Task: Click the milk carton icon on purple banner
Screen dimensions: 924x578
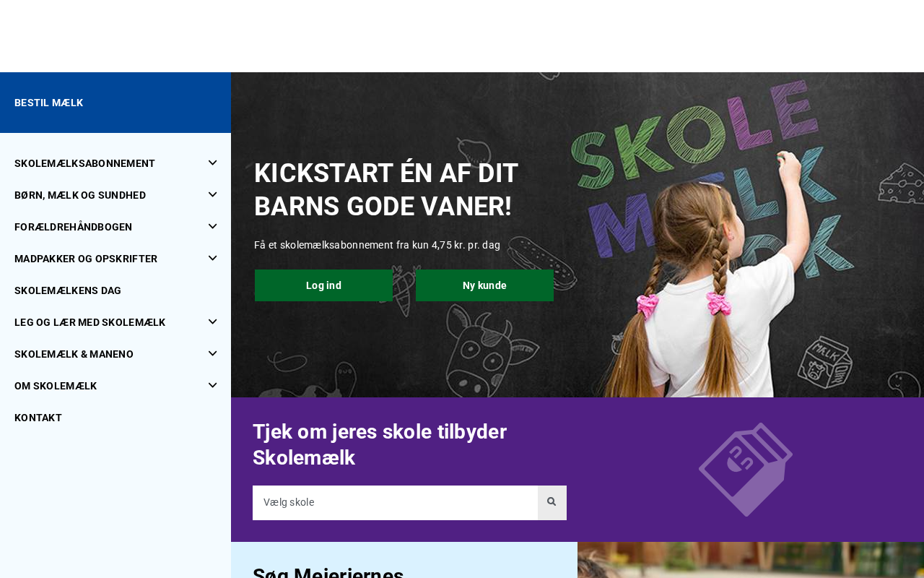Action: 746,470
